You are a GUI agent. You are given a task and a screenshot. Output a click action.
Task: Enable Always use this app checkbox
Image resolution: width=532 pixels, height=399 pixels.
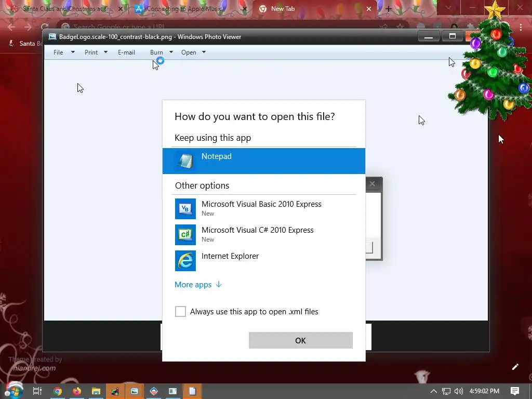180,312
